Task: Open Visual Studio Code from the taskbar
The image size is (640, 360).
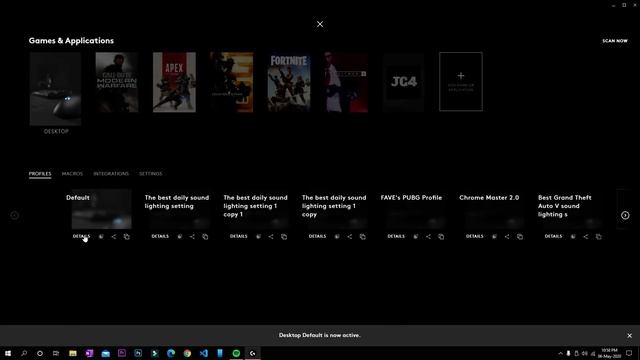Action: pyautogui.click(x=204, y=353)
